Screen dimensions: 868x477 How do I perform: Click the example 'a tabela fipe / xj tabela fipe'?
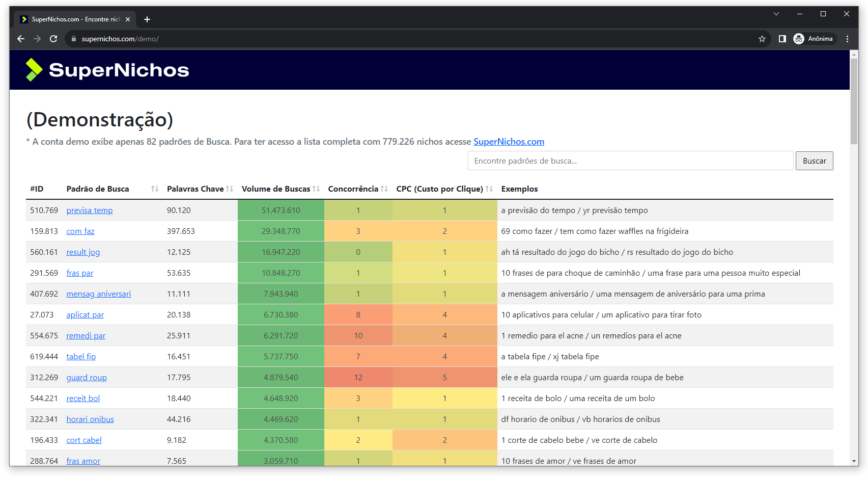[x=550, y=357]
